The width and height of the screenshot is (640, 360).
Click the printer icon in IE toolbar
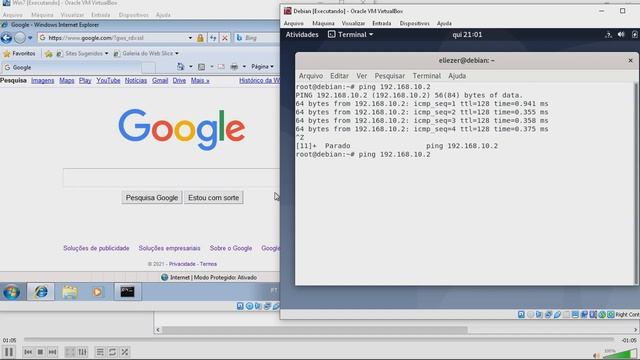234,67
